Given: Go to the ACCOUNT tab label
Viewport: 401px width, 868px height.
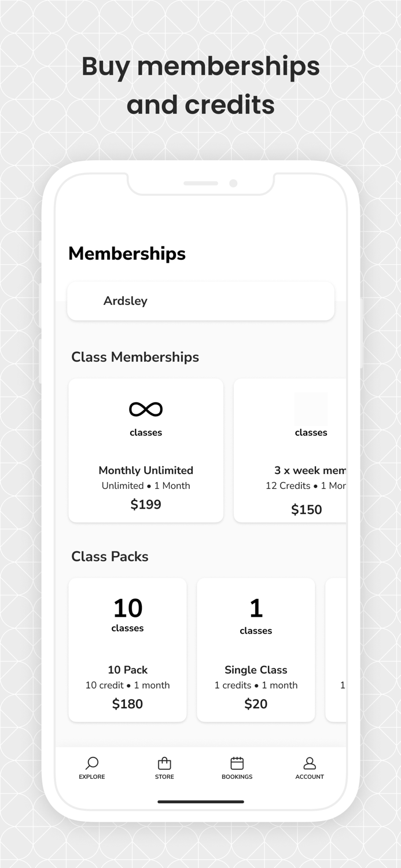Looking at the screenshot, I should tap(310, 777).
